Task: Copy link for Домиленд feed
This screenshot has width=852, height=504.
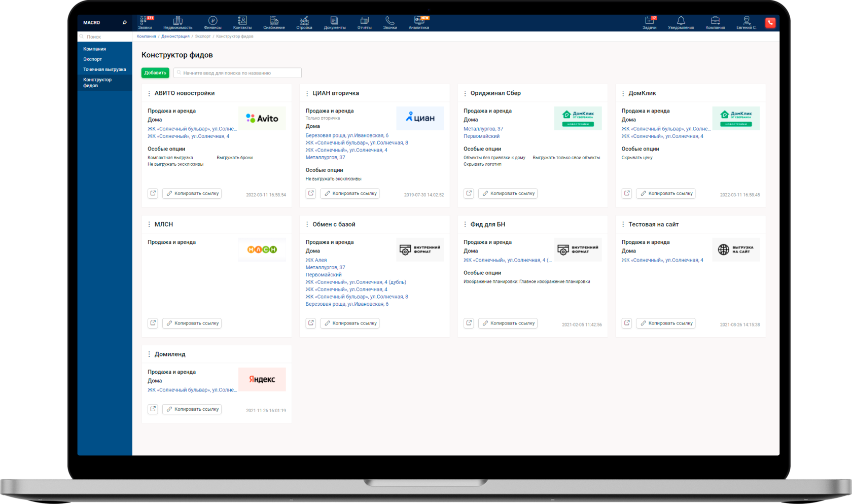Action: tap(192, 409)
